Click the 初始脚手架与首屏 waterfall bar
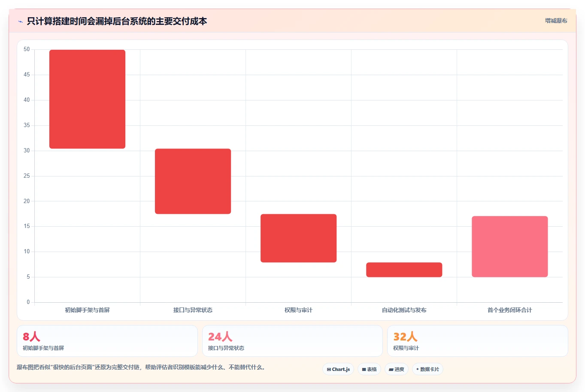The image size is (585, 392). (x=87, y=99)
